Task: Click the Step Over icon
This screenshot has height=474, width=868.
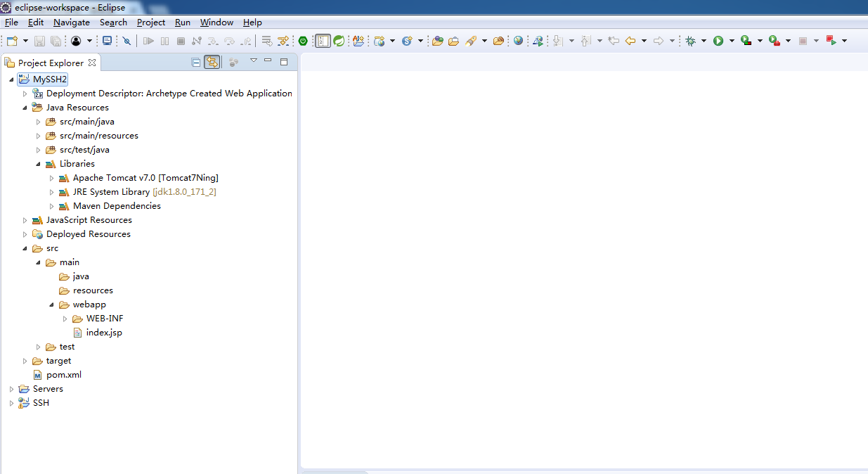Action: (229, 41)
